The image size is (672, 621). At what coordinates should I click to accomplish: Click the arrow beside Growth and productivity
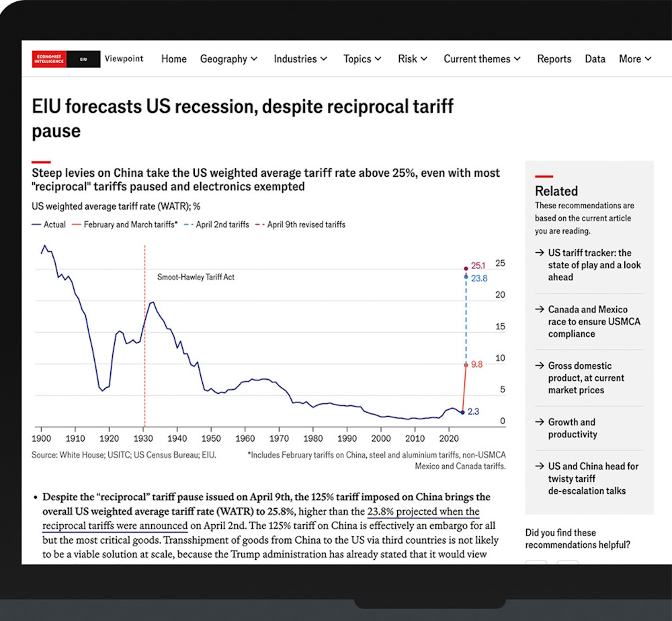[540, 422]
